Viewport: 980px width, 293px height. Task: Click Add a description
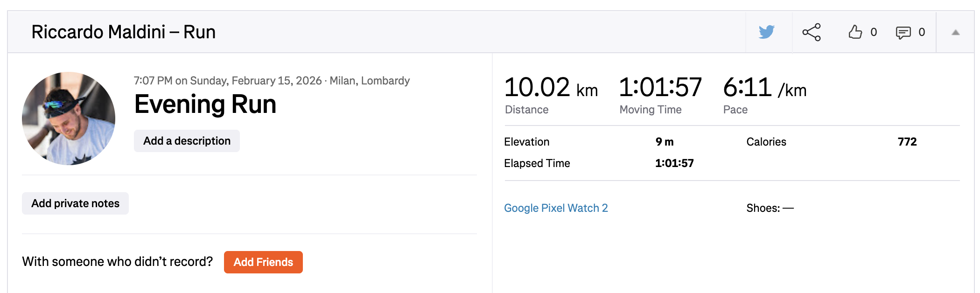(186, 140)
